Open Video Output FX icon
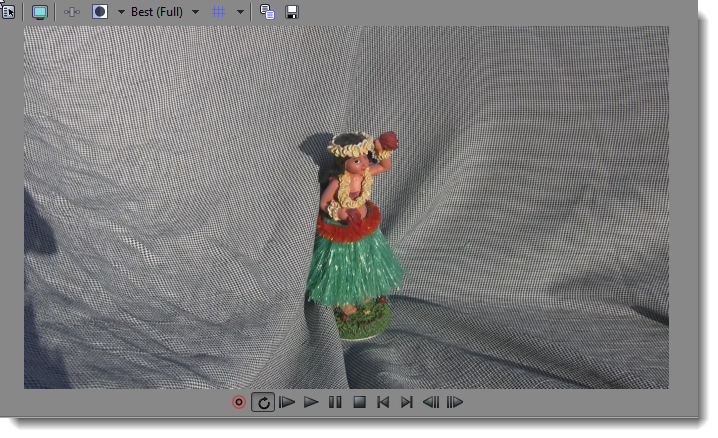 pyautogui.click(x=72, y=12)
